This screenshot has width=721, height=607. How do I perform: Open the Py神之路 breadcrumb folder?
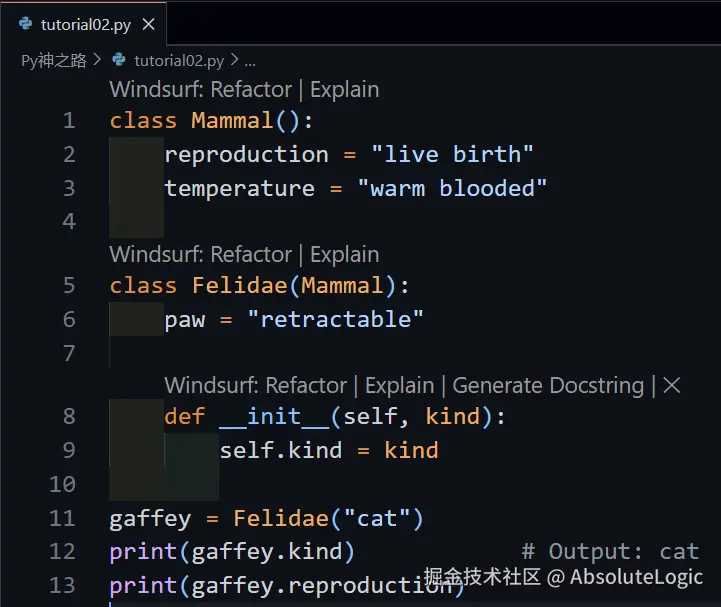point(54,60)
